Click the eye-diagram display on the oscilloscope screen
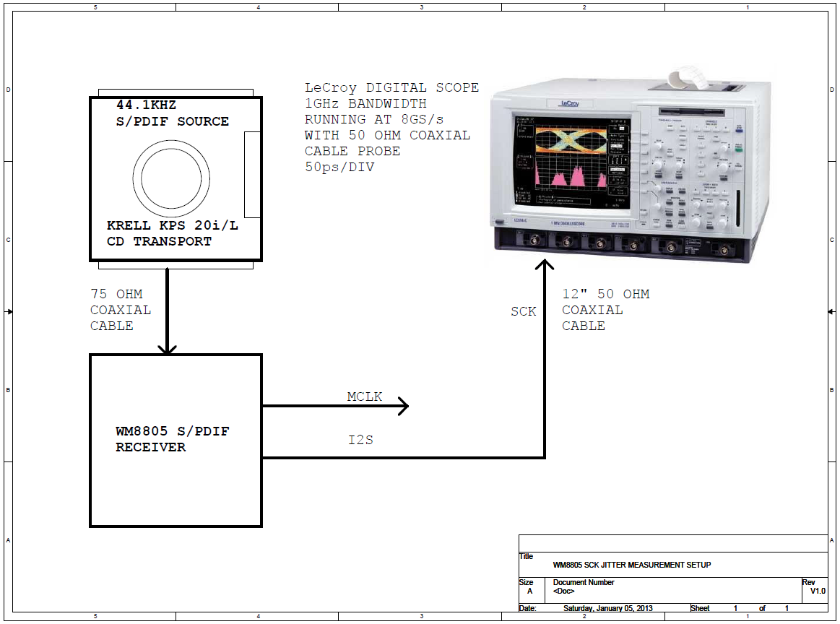This screenshot has height=624, width=840. [571, 140]
